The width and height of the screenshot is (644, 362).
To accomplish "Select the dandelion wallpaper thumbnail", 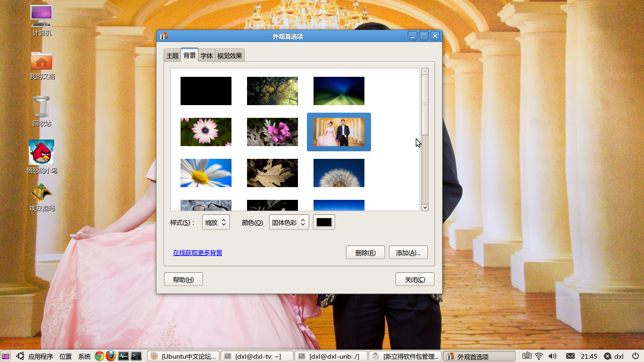I will point(339,173).
